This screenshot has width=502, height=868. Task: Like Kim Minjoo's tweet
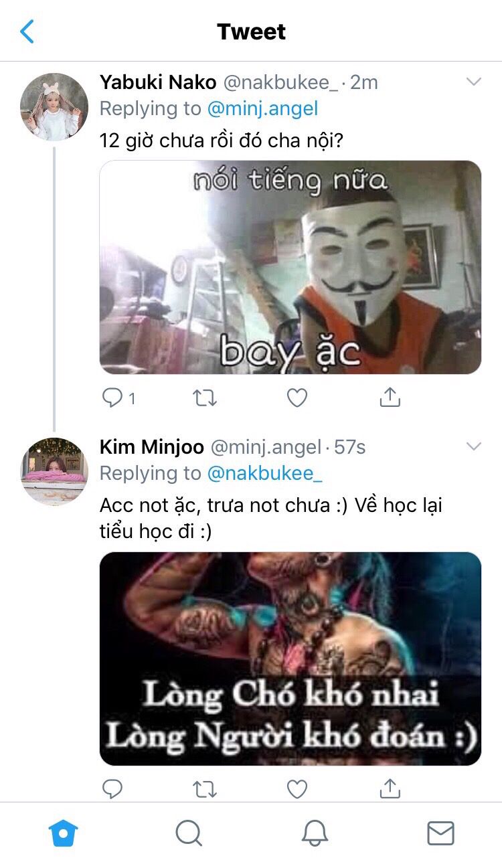[x=297, y=789]
